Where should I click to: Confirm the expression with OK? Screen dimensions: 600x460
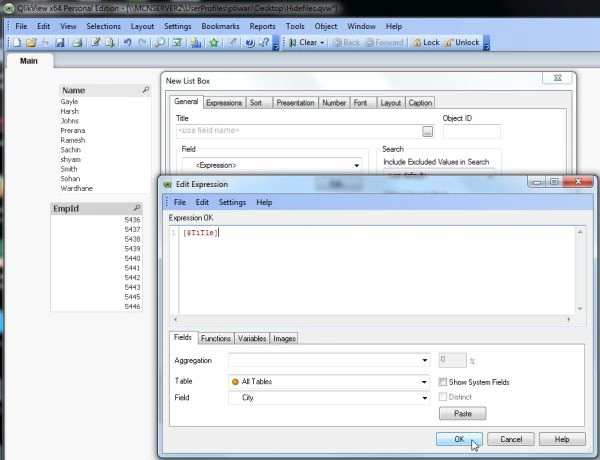click(x=459, y=439)
